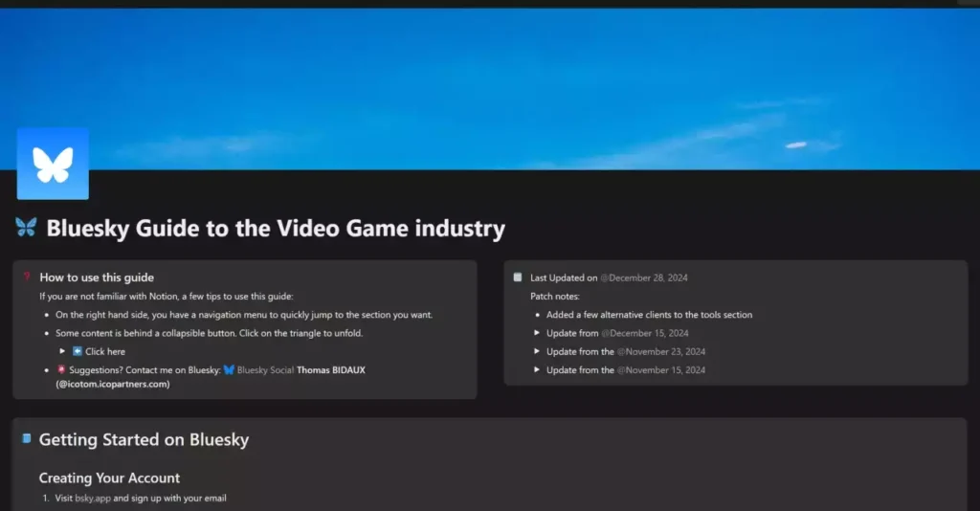Click the Patch notes label
The image size is (980, 511).
555,296
